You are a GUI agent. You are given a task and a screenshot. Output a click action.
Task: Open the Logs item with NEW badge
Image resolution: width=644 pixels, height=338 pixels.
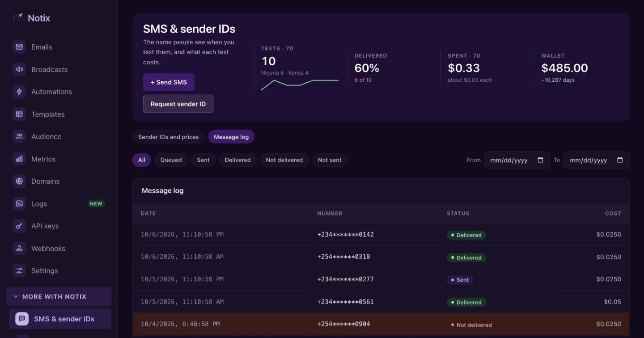pyautogui.click(x=59, y=203)
